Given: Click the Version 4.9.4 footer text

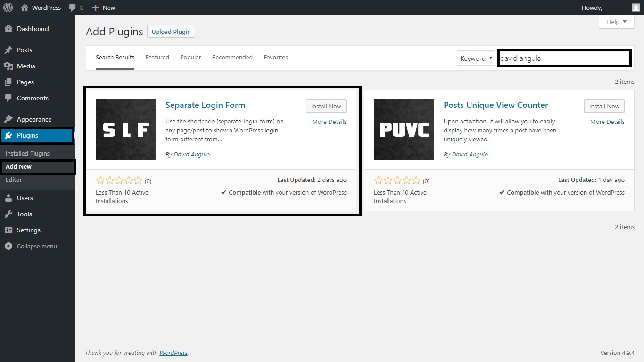Looking at the screenshot, I should tap(617, 353).
